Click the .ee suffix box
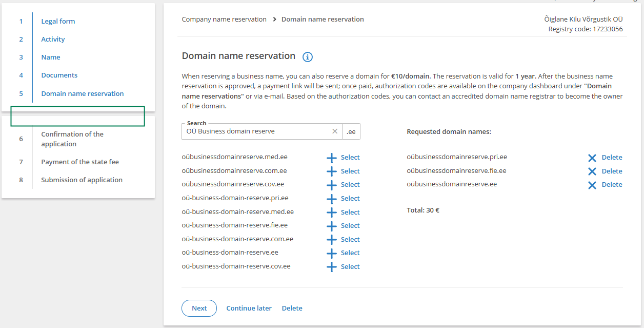644x328 pixels. click(x=351, y=131)
